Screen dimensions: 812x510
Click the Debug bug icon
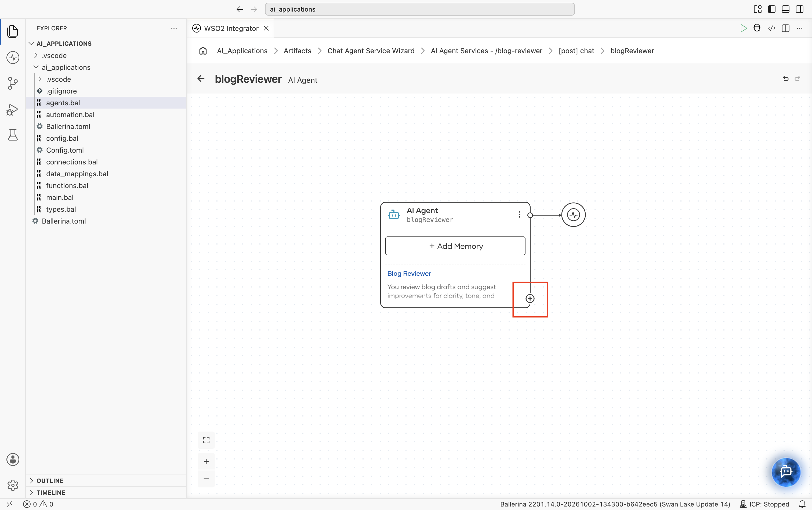pos(757,28)
